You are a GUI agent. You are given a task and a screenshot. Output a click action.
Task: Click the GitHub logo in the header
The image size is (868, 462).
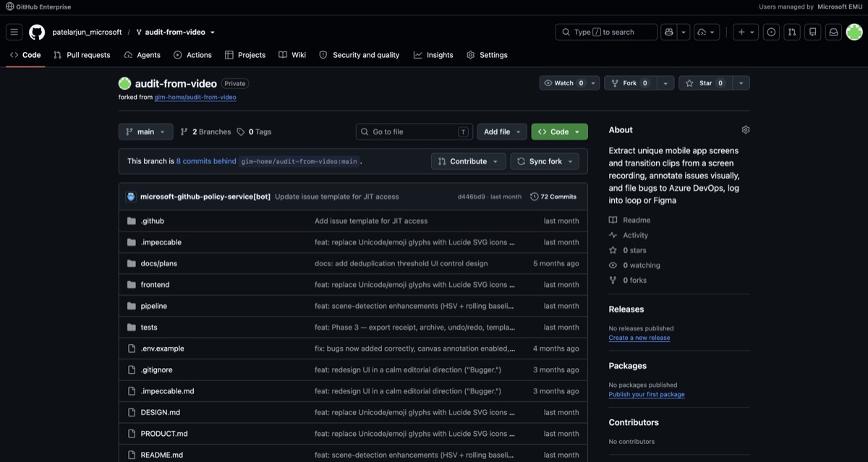click(37, 32)
